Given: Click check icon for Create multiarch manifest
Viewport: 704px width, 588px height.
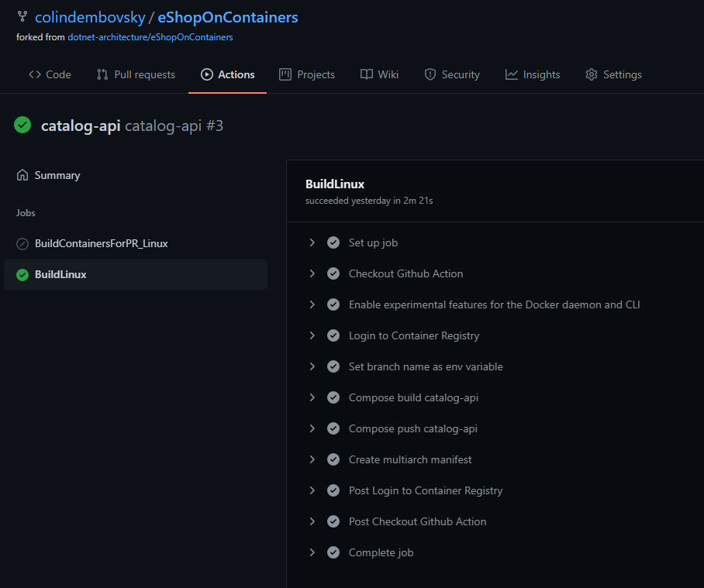Looking at the screenshot, I should [x=333, y=459].
